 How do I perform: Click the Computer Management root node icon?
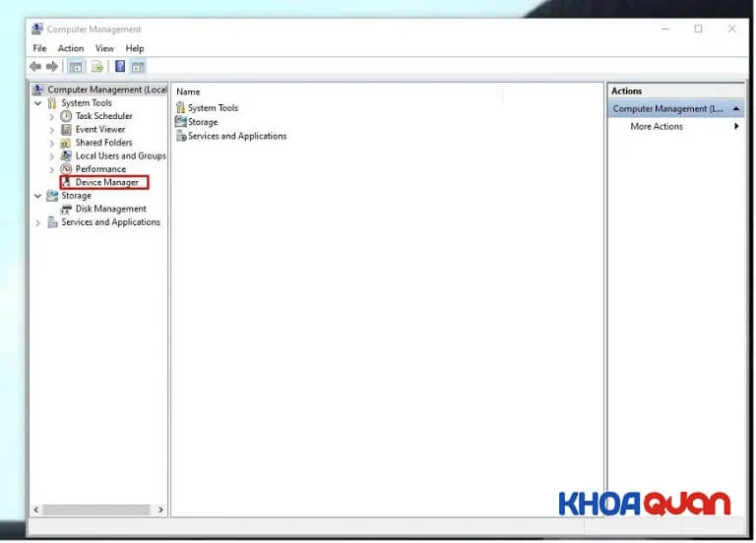click(37, 90)
